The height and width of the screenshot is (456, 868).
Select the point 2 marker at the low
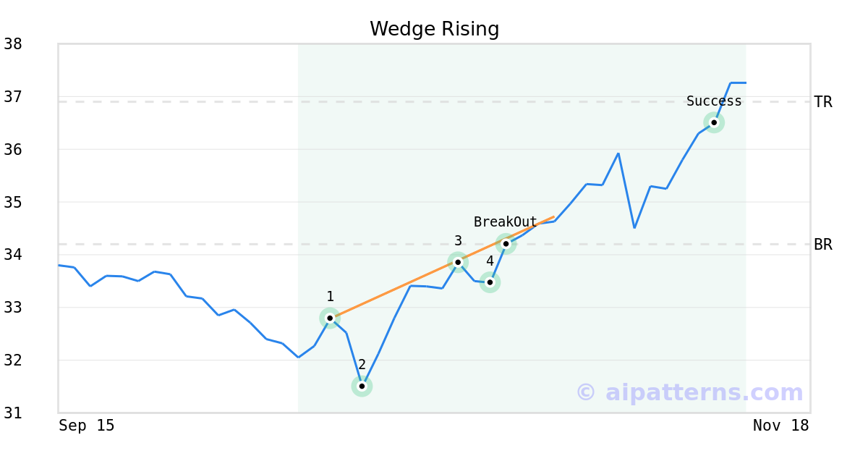click(362, 386)
